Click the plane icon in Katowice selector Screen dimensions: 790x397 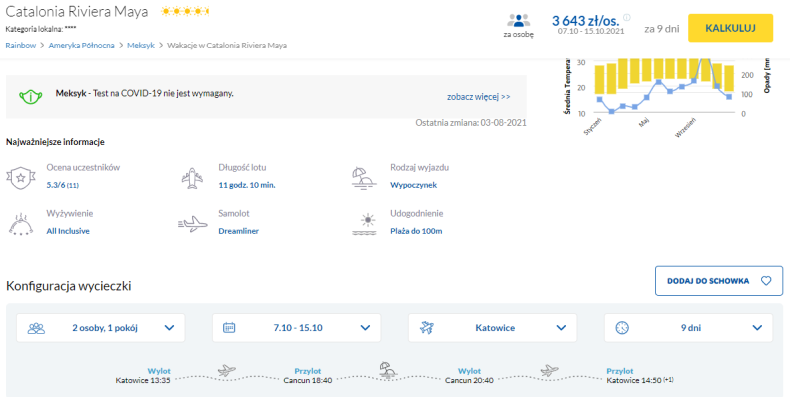[x=427, y=328]
